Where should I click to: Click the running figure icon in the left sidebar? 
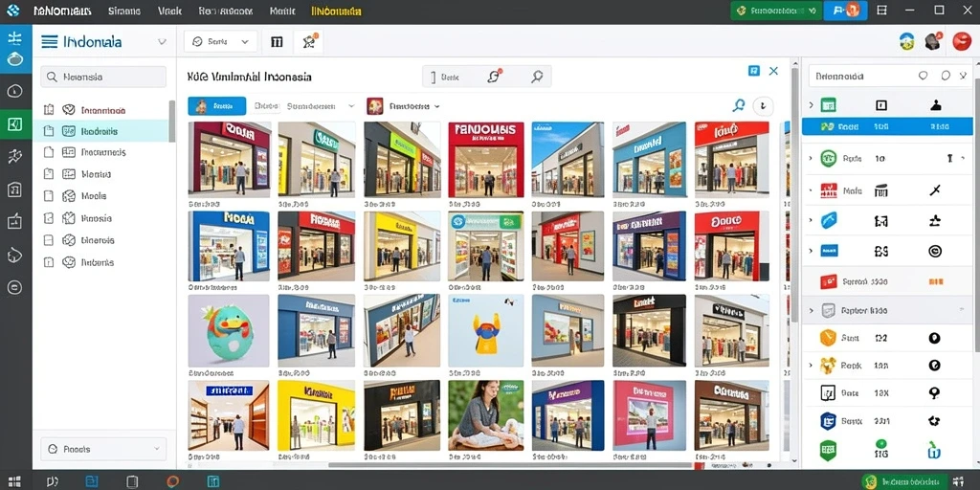coord(15,157)
